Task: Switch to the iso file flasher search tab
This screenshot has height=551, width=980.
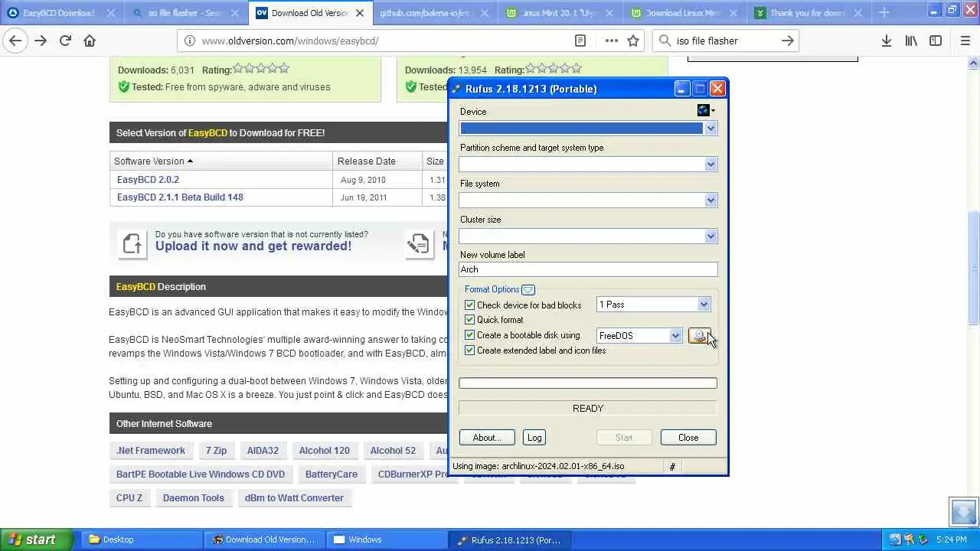Action: [x=186, y=13]
